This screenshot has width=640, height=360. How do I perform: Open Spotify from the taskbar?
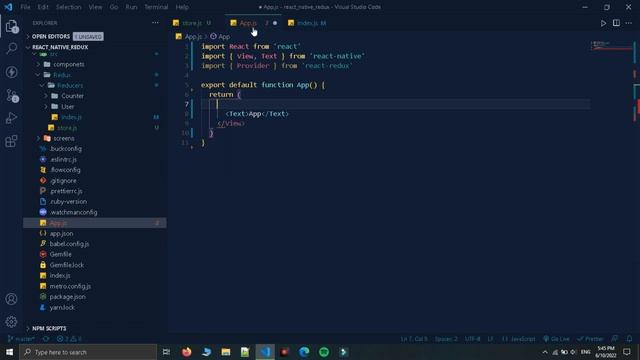(324, 352)
